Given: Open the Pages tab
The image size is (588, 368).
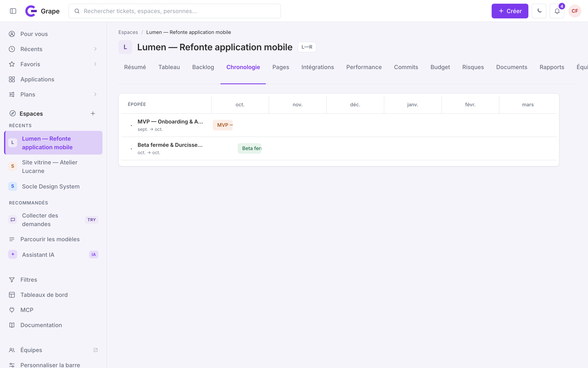Looking at the screenshot, I should point(281,67).
